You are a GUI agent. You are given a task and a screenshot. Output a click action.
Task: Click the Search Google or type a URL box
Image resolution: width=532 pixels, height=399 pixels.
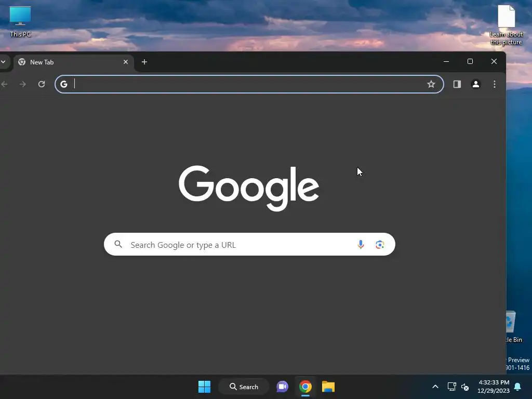pyautogui.click(x=249, y=244)
